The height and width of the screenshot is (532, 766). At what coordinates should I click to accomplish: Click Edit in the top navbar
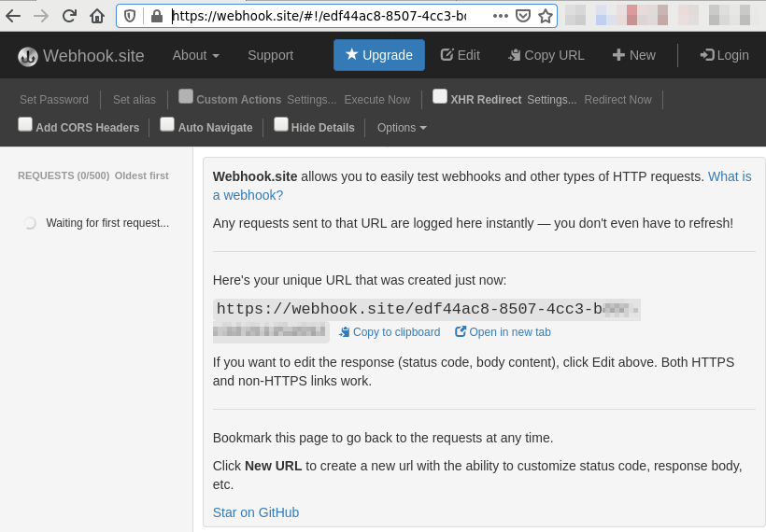coord(461,55)
